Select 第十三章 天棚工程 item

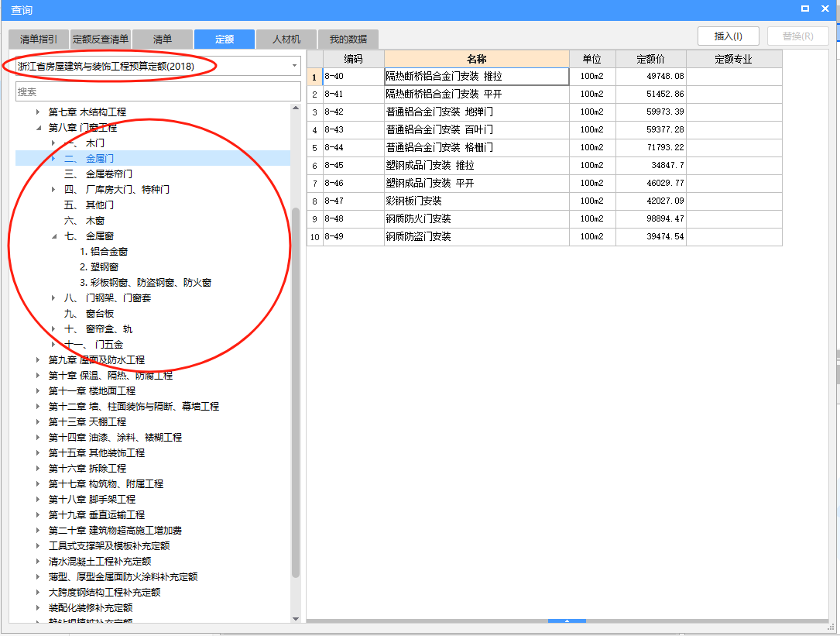point(87,422)
